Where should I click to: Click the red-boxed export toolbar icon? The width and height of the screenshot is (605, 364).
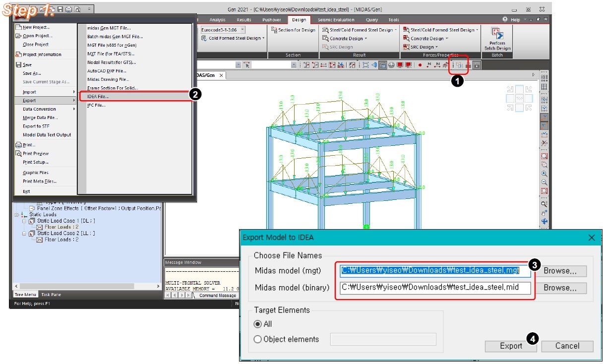point(459,65)
